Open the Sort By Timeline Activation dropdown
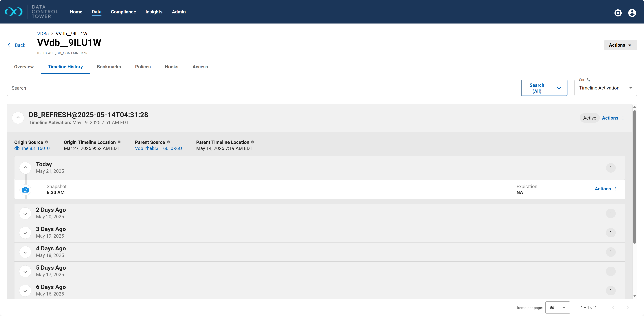The image size is (644, 316). [x=605, y=88]
